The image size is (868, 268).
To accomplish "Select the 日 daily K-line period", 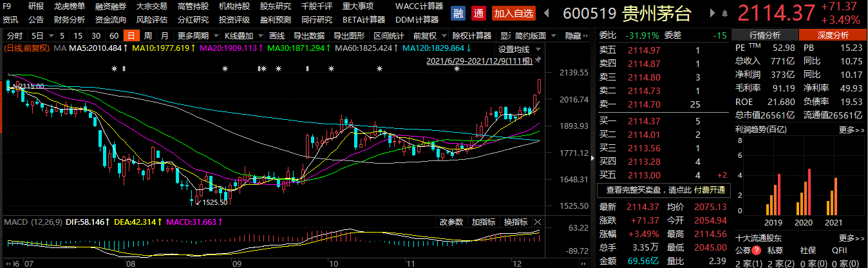I will click(131, 35).
